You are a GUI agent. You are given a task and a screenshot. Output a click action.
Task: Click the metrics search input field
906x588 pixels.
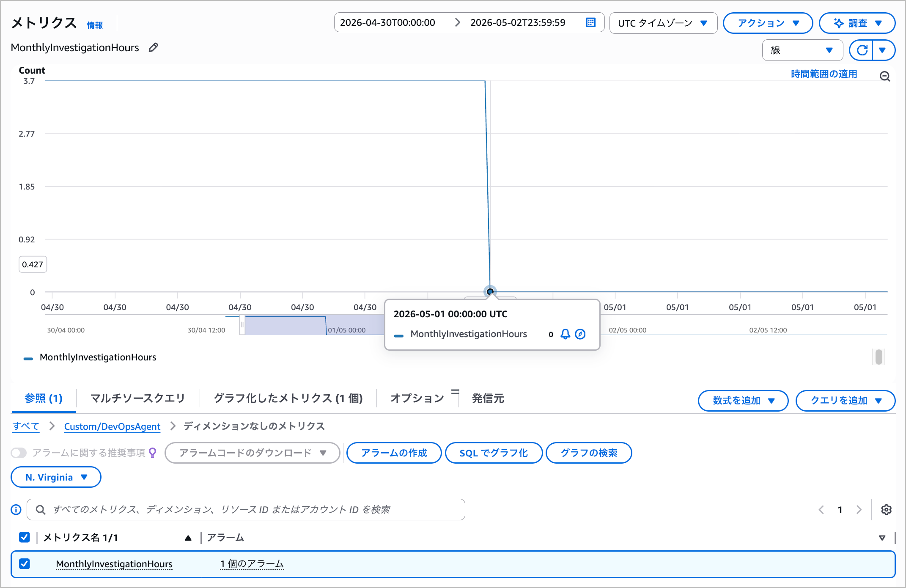pyautogui.click(x=246, y=509)
